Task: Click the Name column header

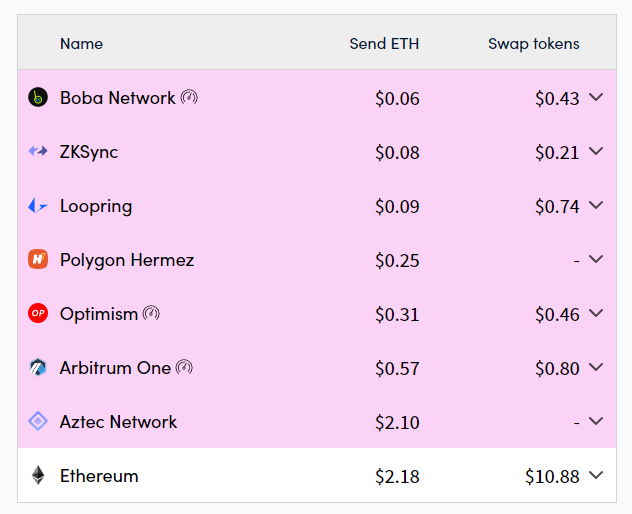Action: (x=81, y=44)
